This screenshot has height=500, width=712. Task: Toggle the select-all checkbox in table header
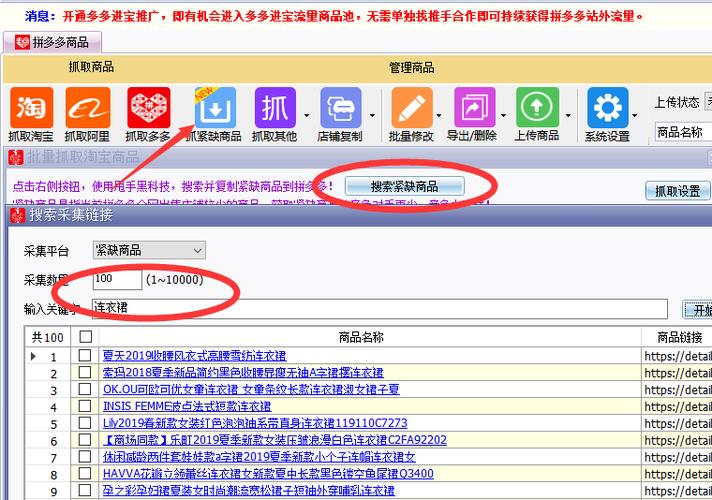point(85,337)
